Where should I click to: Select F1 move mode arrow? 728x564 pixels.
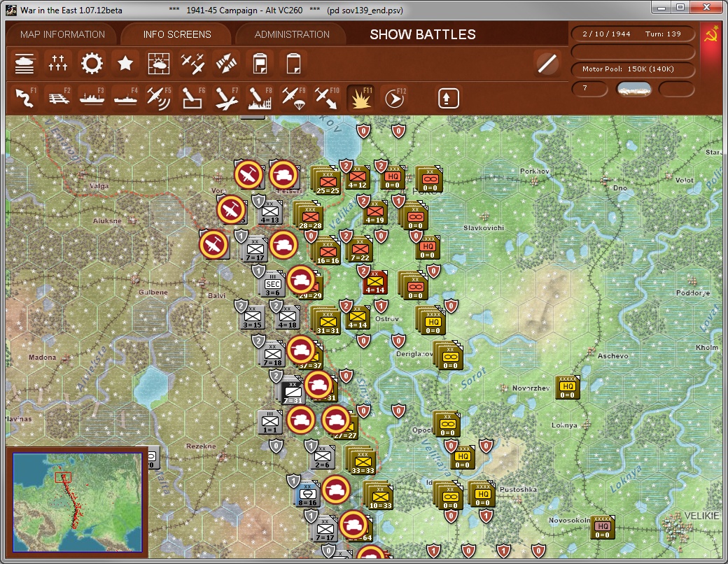tap(24, 98)
